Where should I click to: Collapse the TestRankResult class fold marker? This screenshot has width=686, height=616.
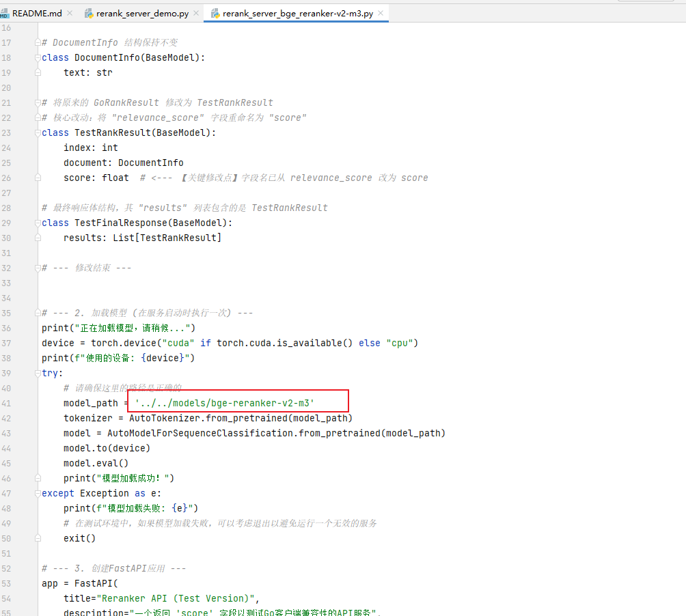click(38, 133)
